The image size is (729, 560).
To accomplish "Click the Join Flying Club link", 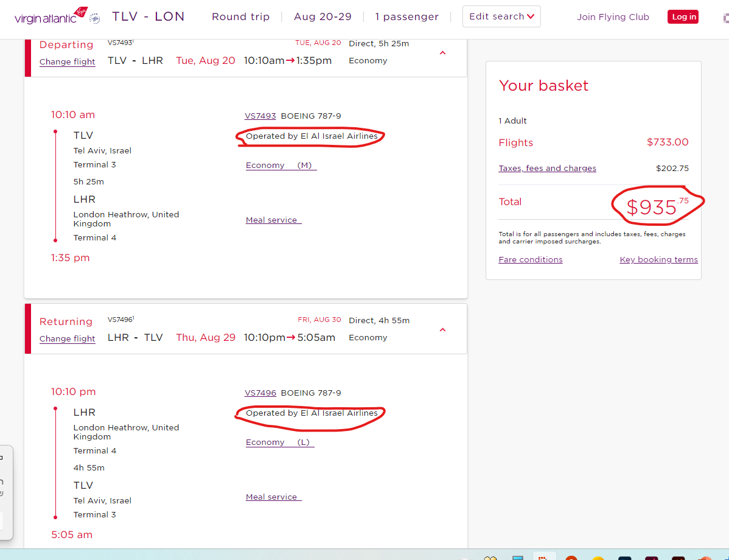I will point(613,17).
